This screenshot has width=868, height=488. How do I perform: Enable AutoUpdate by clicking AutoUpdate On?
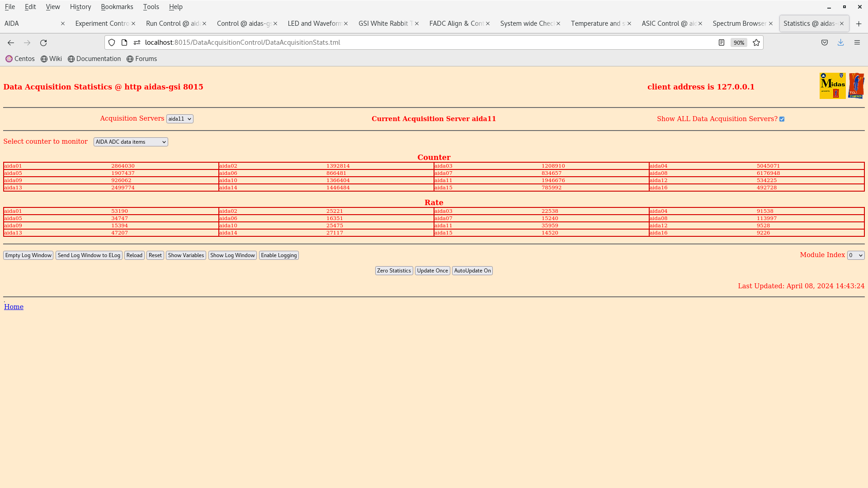[472, 270]
